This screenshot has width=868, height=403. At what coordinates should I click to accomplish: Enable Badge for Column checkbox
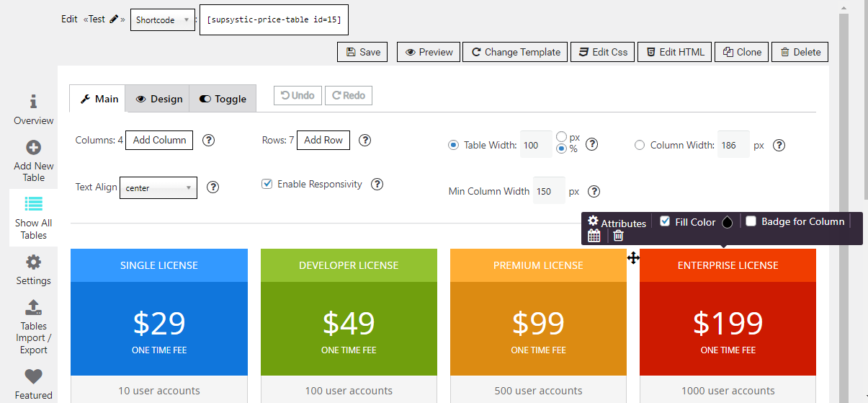coord(751,221)
